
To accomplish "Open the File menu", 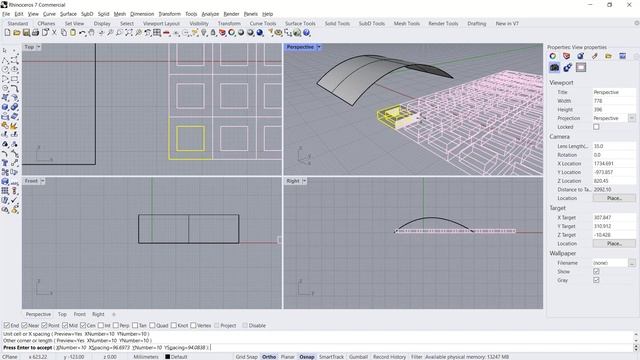I will coord(6,14).
